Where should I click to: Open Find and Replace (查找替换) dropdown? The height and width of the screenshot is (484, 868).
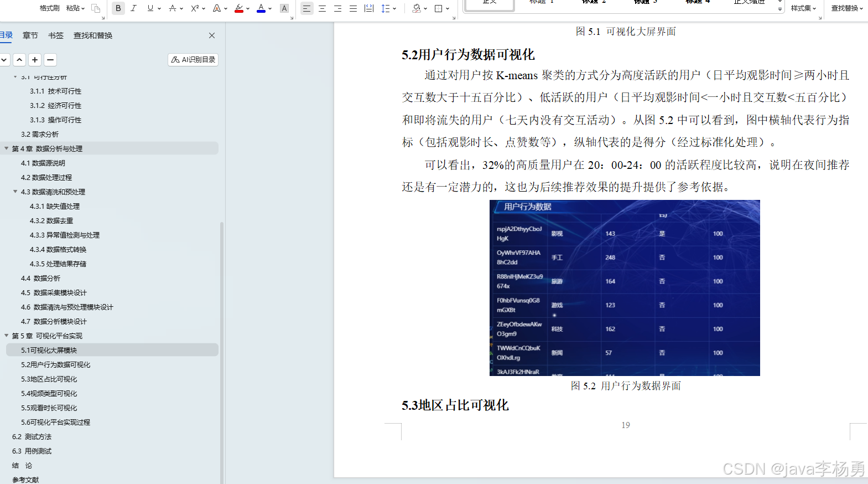[847, 8]
